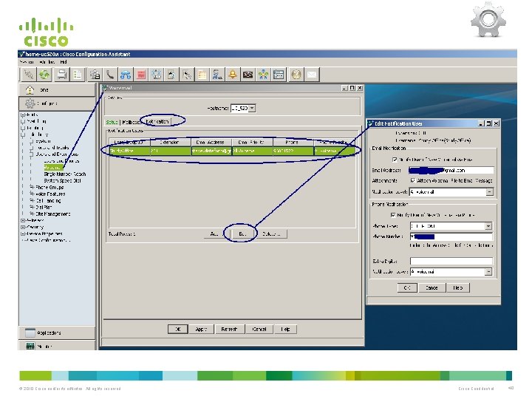The height and width of the screenshot is (399, 532).
Task: Click the connect plug icon in toolbar
Action: [29, 75]
